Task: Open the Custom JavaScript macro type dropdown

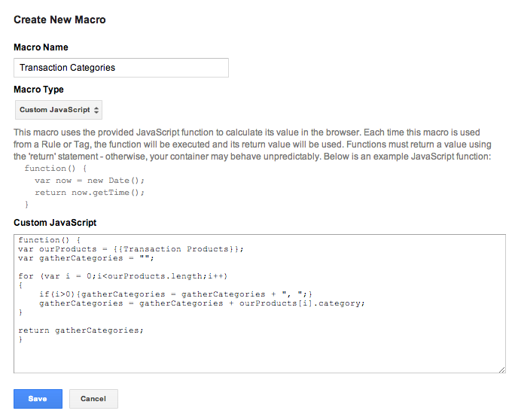Action: coord(59,110)
